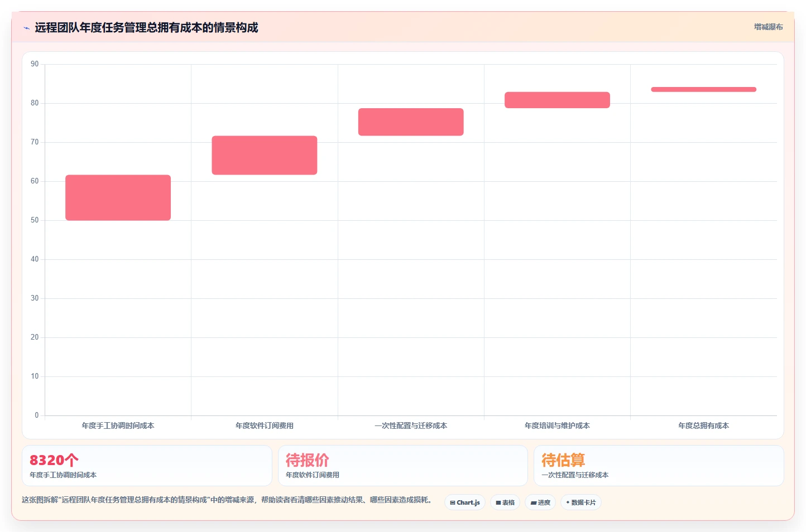The width and height of the screenshot is (806, 532).
Task: Click the y-axis value 50
Action: point(35,220)
